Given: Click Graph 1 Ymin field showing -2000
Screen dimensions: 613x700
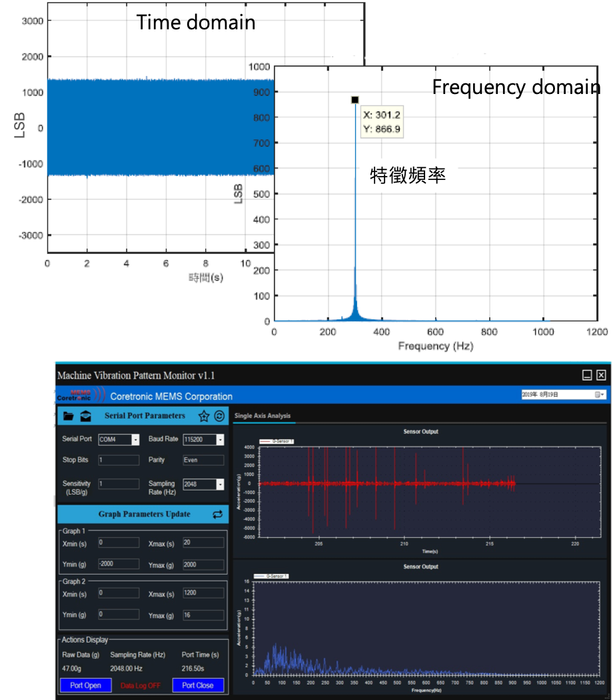Looking at the screenshot, I should tap(119, 564).
